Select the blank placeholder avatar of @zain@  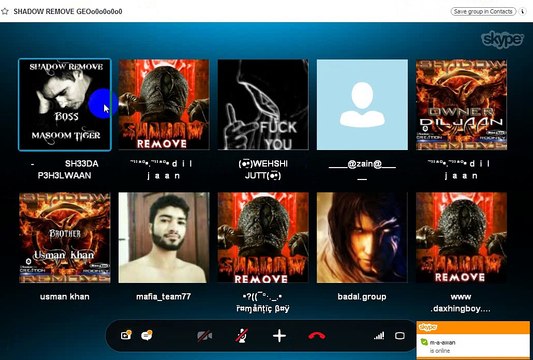point(362,105)
